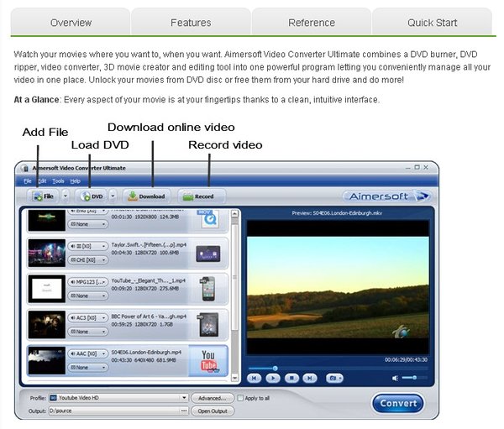Click the tablet format icon on Taylor Swift row
504x429 pixels.
click(x=208, y=254)
